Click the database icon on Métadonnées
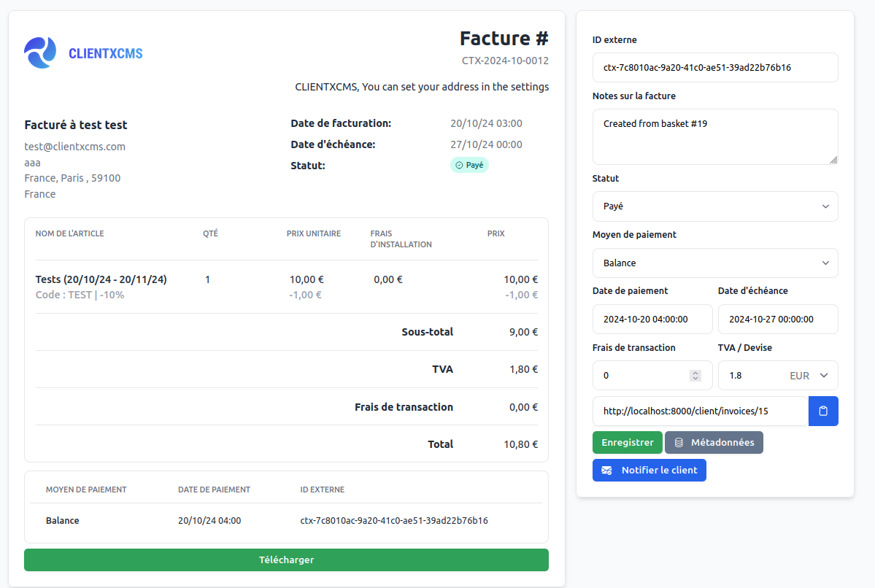875x588 pixels. tap(679, 443)
